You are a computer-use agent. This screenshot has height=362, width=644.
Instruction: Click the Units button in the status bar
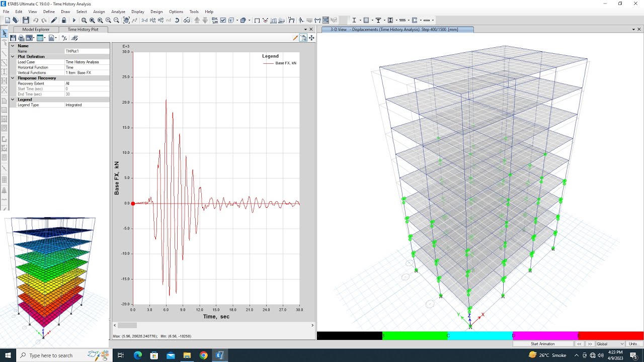pyautogui.click(x=633, y=344)
